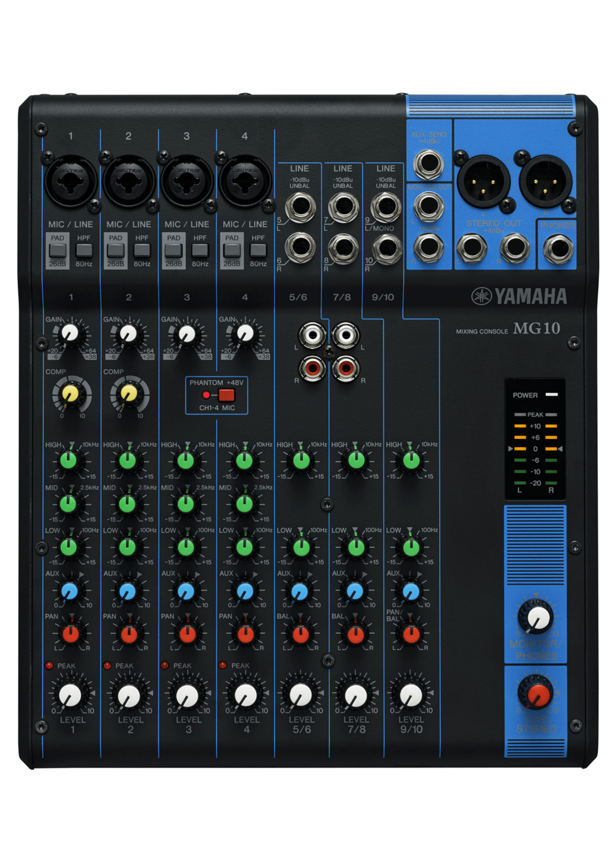
Task: Click the channel 5/6 BAL knob
Action: click(x=300, y=633)
